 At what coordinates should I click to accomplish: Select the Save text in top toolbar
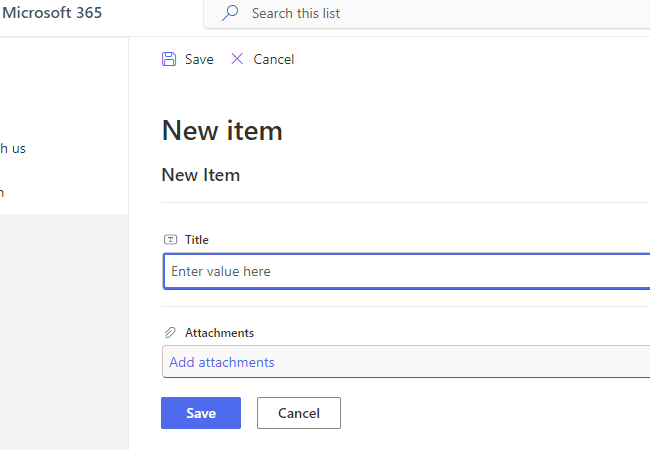pyautogui.click(x=199, y=59)
